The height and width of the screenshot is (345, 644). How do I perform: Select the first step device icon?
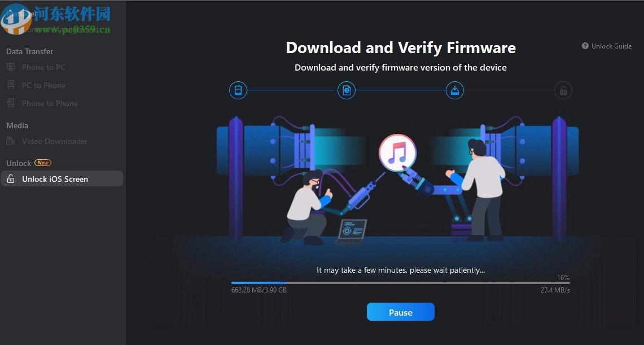[238, 90]
